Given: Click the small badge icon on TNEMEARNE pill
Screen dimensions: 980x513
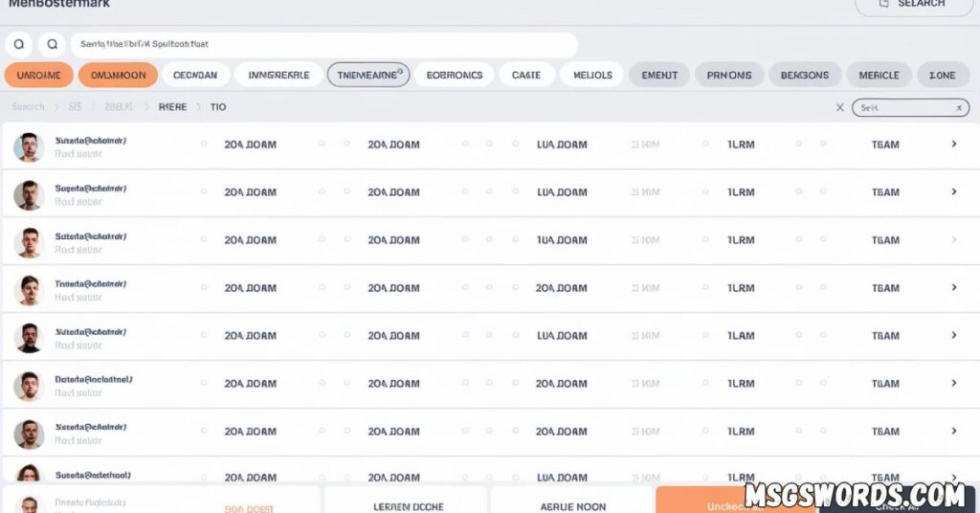Looking at the screenshot, I should point(400,71).
